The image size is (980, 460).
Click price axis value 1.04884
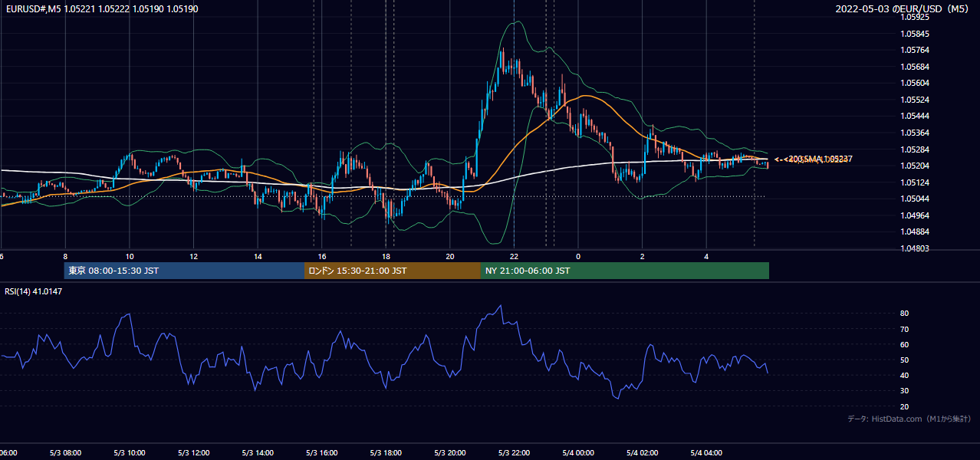pos(914,232)
